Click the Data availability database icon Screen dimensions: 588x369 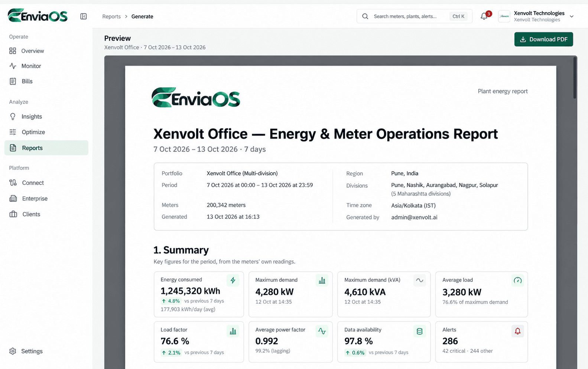click(419, 331)
